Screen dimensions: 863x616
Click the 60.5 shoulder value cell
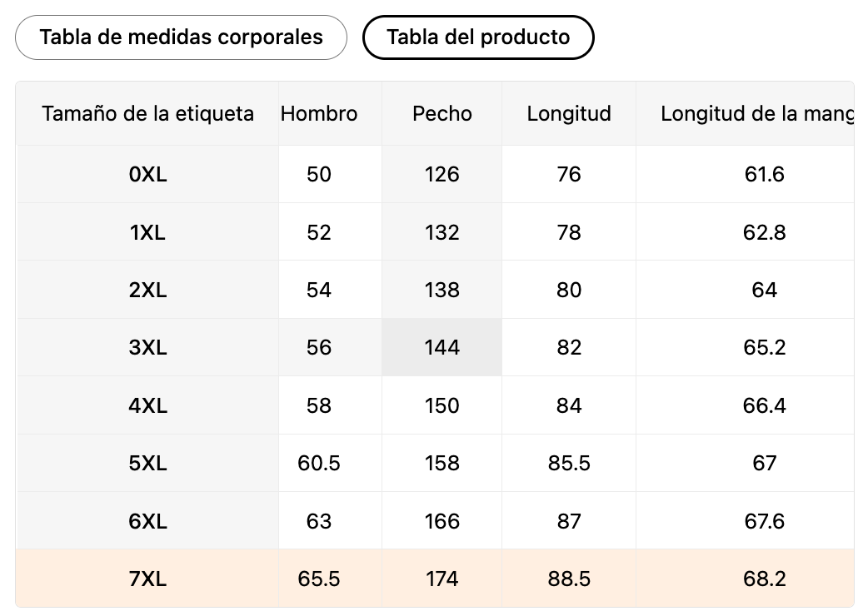click(319, 463)
